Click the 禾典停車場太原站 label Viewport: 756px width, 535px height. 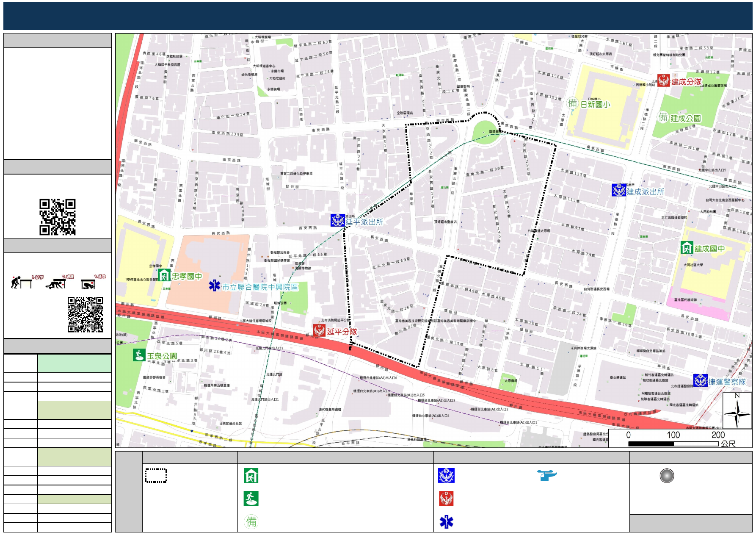coord(583,348)
